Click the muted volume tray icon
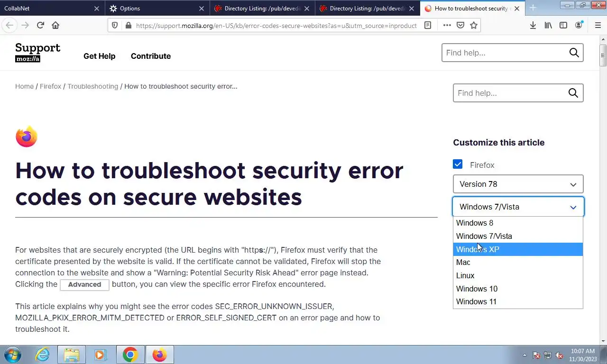The width and height of the screenshot is (607, 364). click(559, 355)
